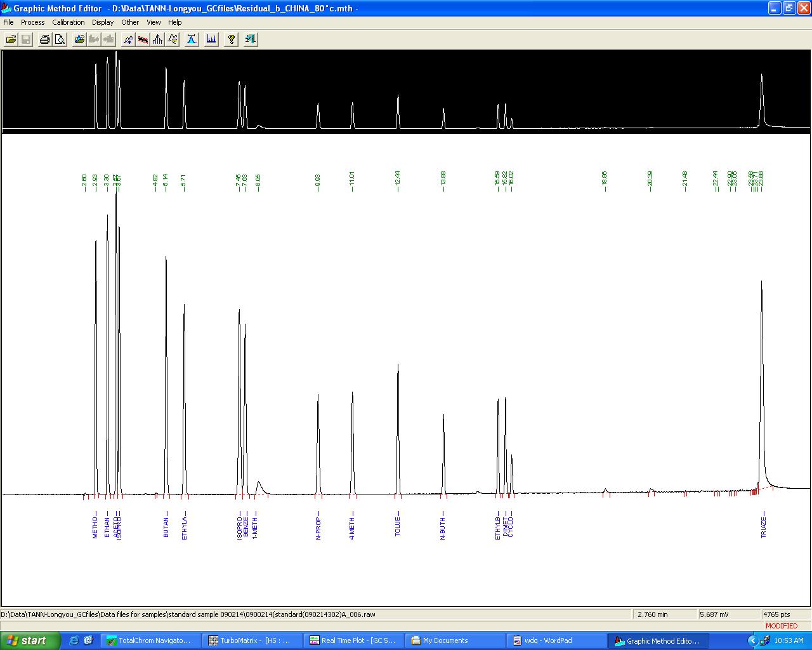Image resolution: width=812 pixels, height=650 pixels.
Task: Open the Process menu
Action: [x=32, y=22]
